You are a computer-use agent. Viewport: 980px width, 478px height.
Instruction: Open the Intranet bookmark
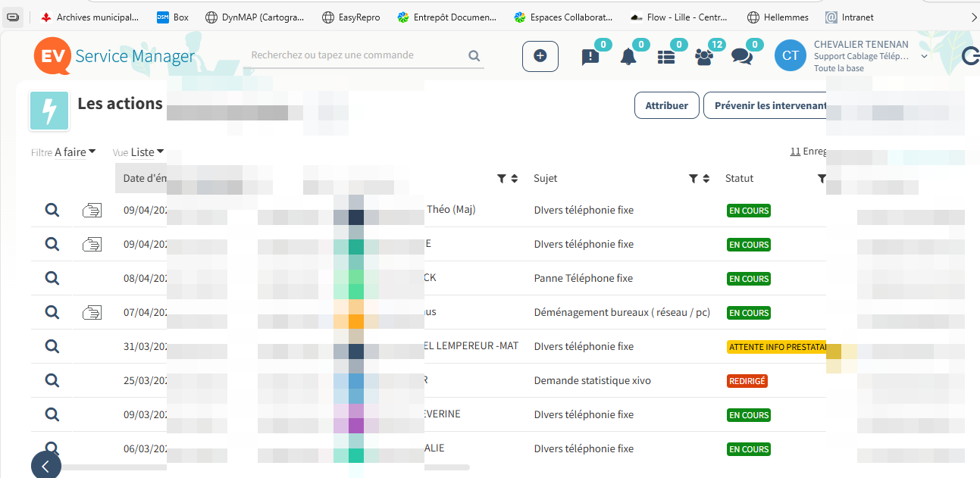[x=850, y=17]
